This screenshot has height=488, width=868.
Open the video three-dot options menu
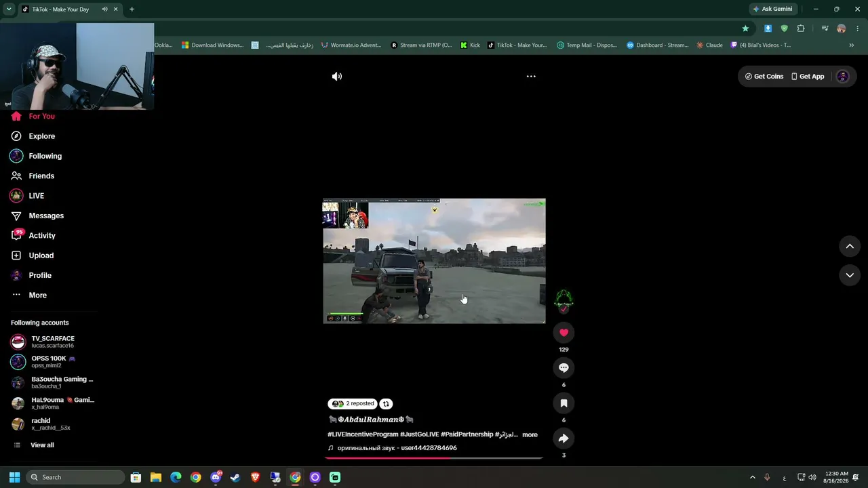click(x=531, y=77)
